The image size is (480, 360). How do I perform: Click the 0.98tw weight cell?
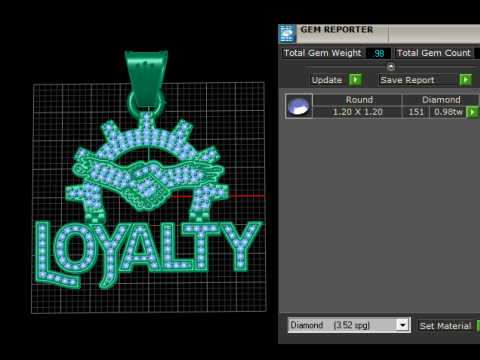pos(448,112)
